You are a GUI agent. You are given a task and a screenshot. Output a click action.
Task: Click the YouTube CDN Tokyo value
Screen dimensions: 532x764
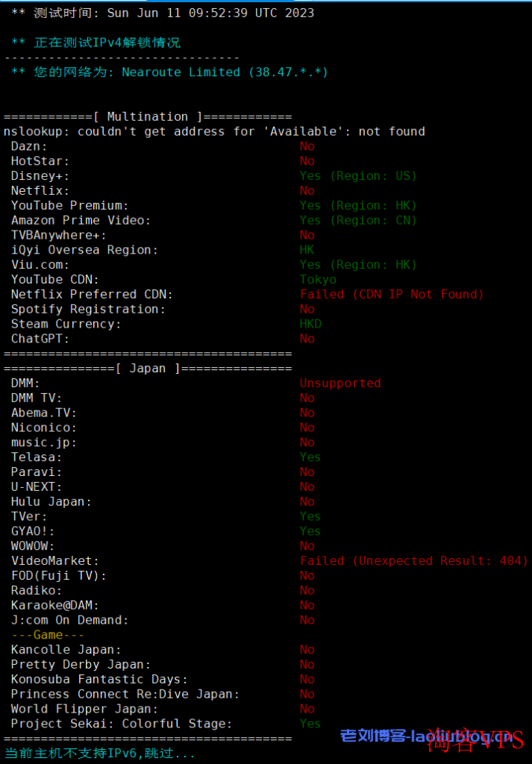318,280
